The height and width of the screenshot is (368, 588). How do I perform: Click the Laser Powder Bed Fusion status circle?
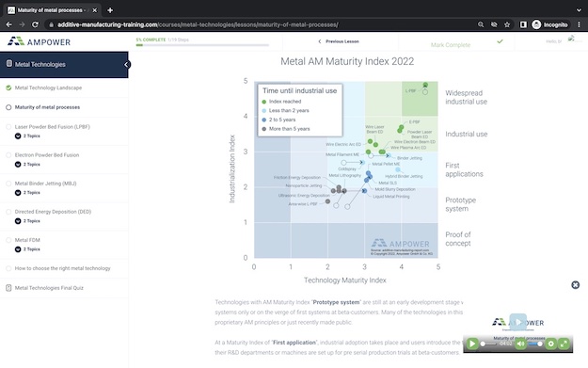(8, 127)
